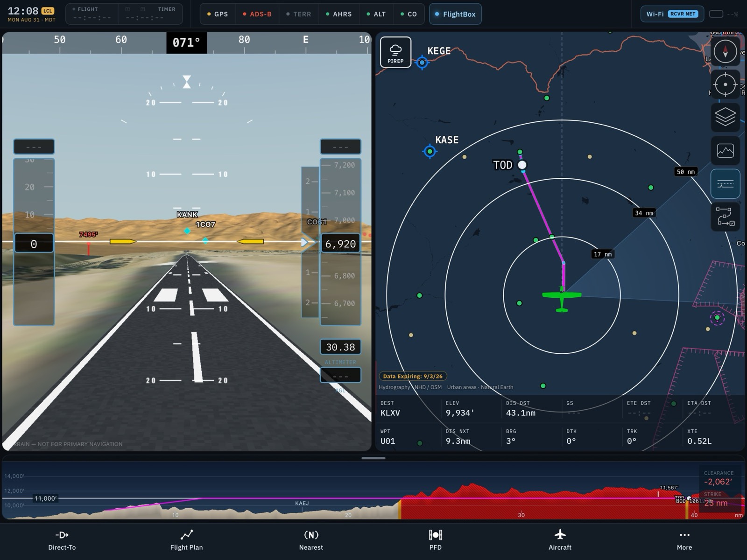Tap the Data Expiring 9/3/26 badge
This screenshot has width=747, height=560.
coord(413,376)
